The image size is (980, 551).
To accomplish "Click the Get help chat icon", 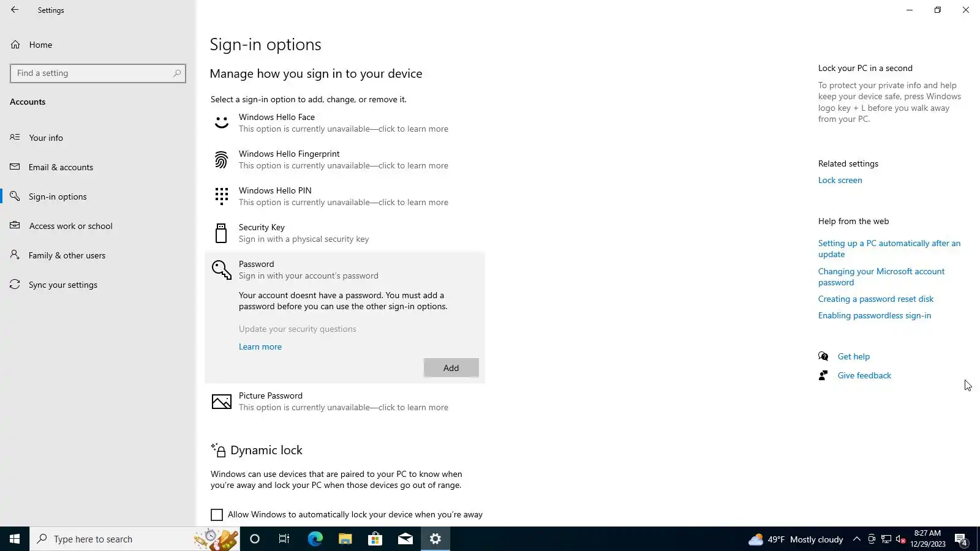I will [823, 356].
